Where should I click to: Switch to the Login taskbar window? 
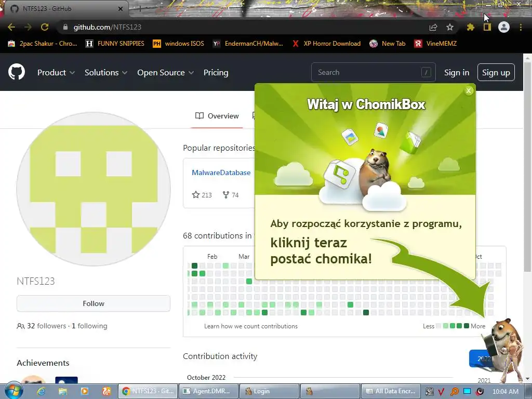point(270,391)
